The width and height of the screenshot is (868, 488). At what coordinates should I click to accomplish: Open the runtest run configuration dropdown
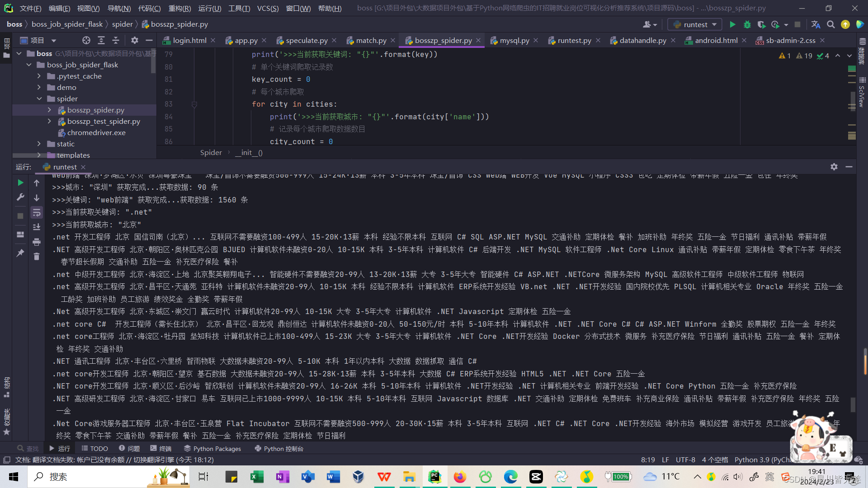pos(695,24)
